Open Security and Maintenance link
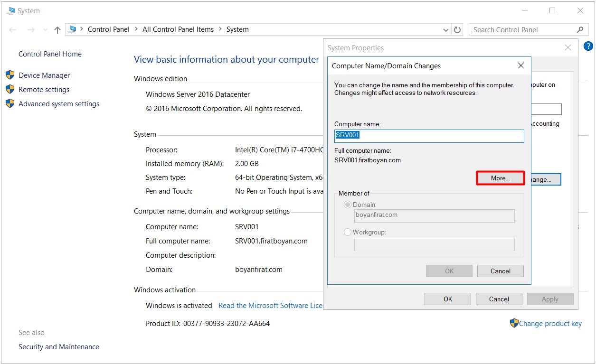Screen dimensions: 596x364 [x=59, y=347]
